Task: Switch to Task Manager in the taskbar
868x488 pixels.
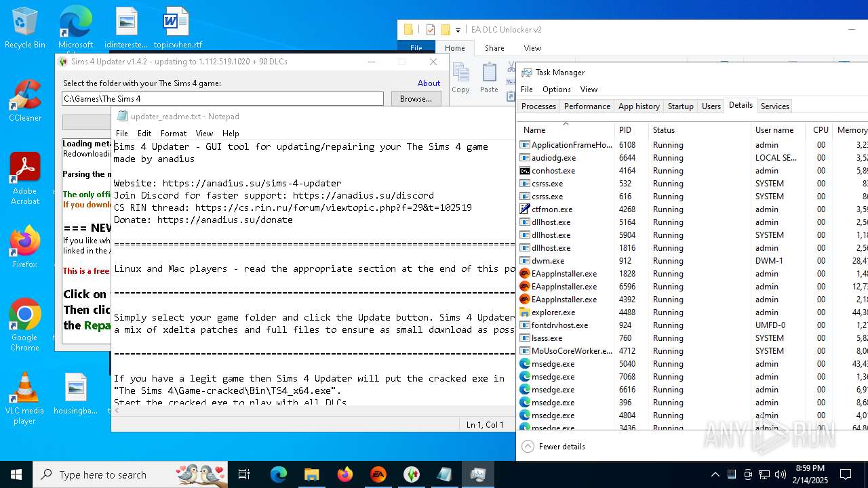Action: [x=477, y=474]
